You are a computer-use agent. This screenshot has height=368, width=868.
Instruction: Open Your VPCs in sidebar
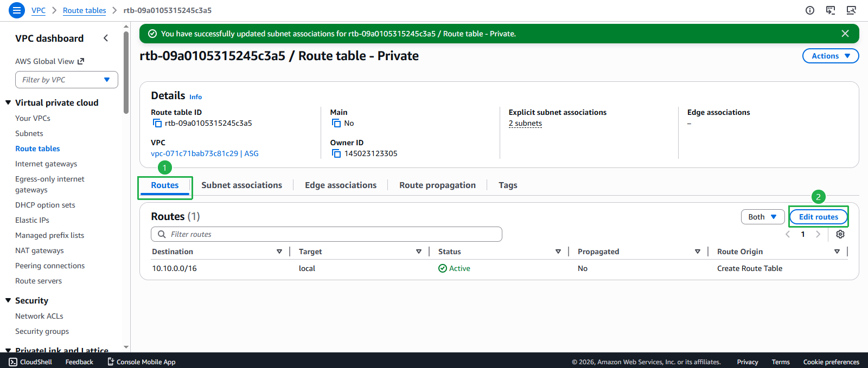[x=33, y=118]
